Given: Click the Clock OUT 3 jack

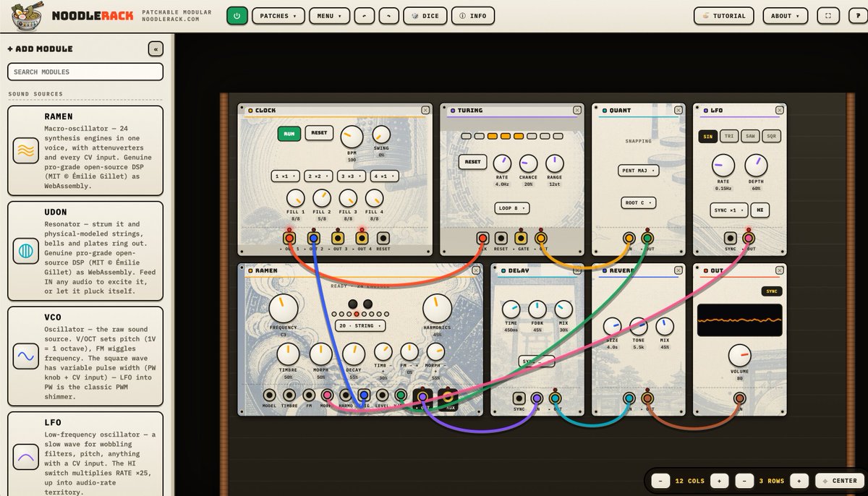Looking at the screenshot, I should click(x=338, y=238).
